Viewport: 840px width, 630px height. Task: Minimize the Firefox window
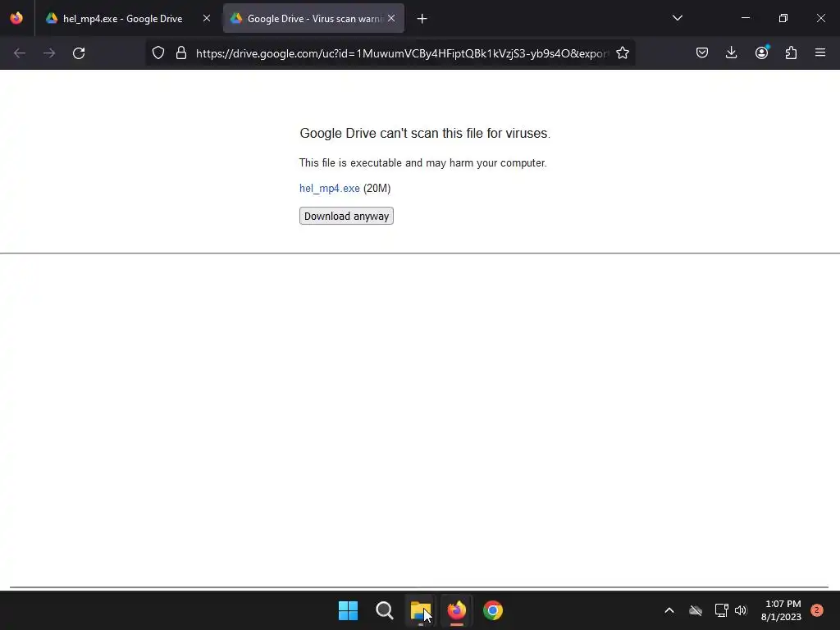click(746, 18)
